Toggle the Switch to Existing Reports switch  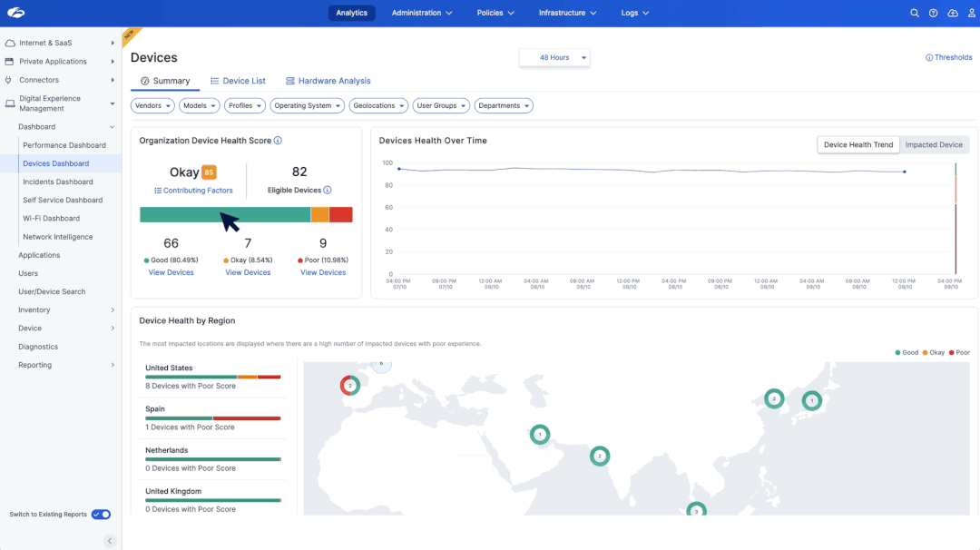pos(101,515)
